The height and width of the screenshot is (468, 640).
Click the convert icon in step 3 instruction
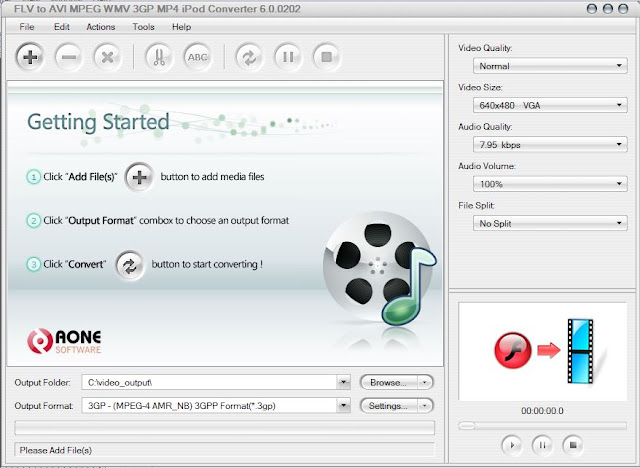[130, 266]
